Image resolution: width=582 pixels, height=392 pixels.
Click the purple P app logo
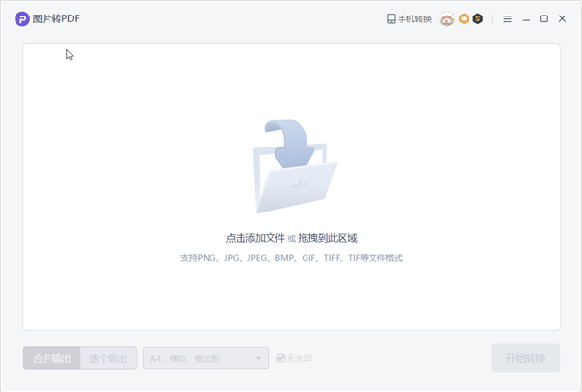[x=22, y=19]
